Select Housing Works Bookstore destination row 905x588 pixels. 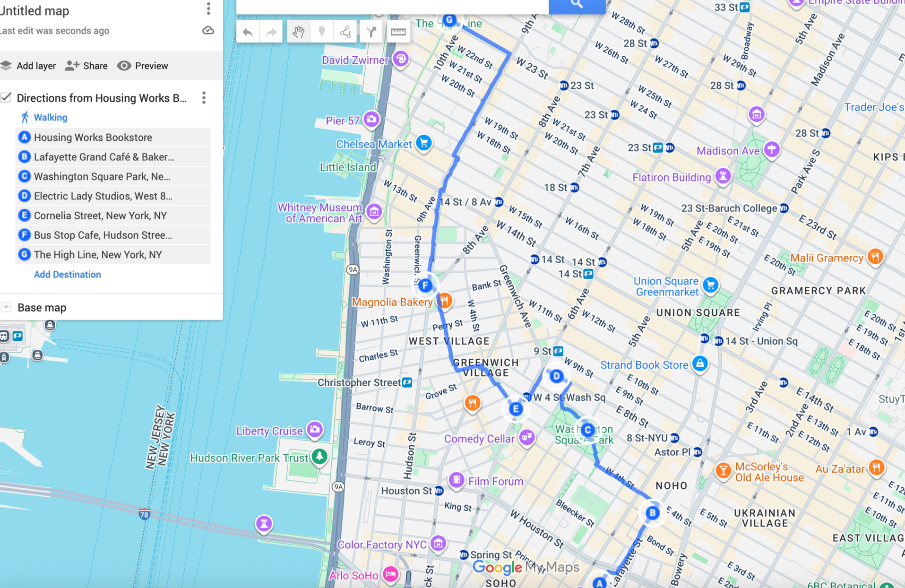pyautogui.click(x=113, y=137)
